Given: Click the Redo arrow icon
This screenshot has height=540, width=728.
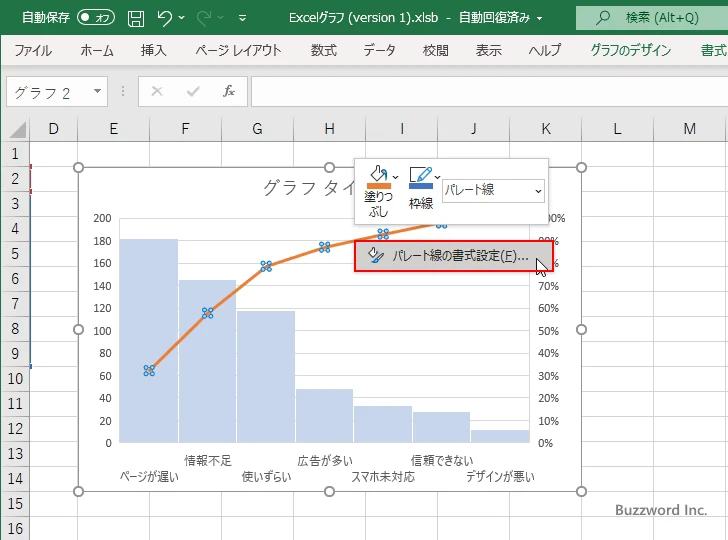Looking at the screenshot, I should 203,18.
